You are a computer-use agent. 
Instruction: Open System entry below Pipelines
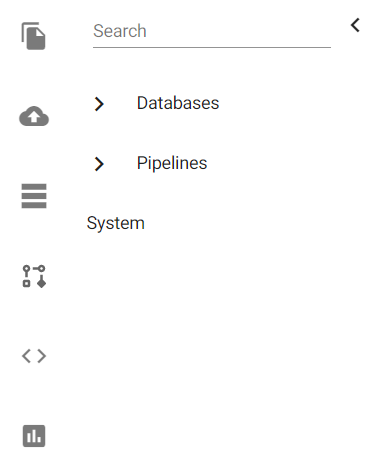pos(116,223)
